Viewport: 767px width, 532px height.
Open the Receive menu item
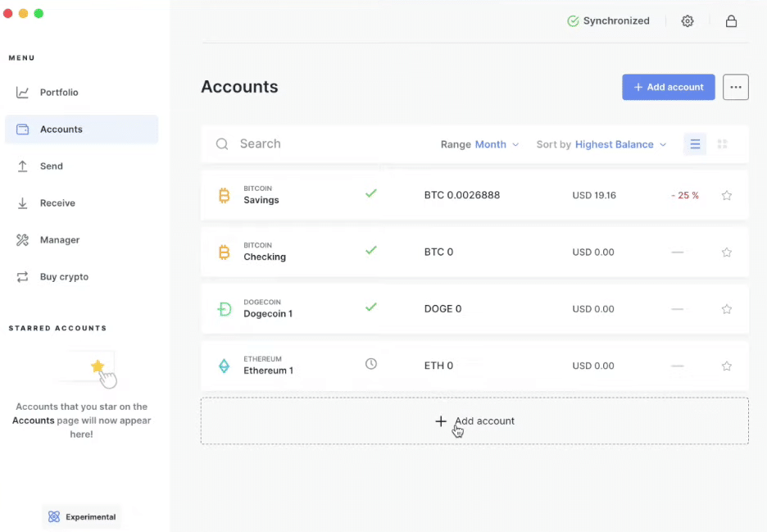(x=57, y=203)
